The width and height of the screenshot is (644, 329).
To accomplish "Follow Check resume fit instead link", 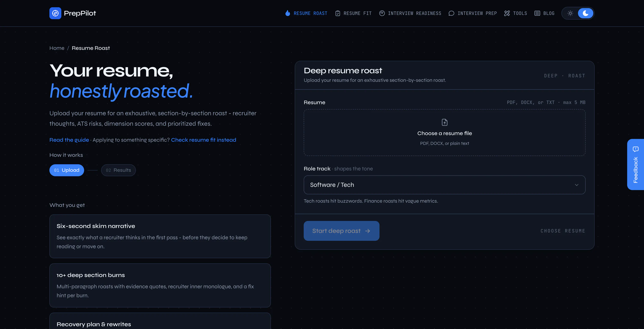I will (x=204, y=140).
